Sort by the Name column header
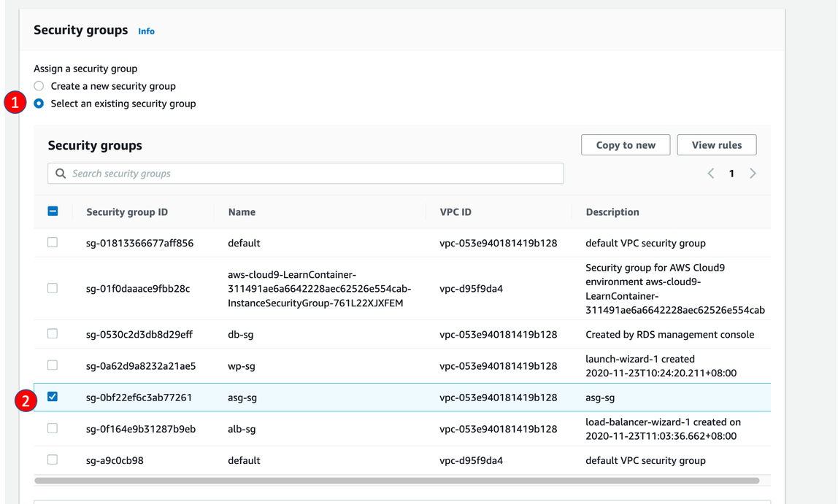838x504 pixels. click(x=242, y=212)
